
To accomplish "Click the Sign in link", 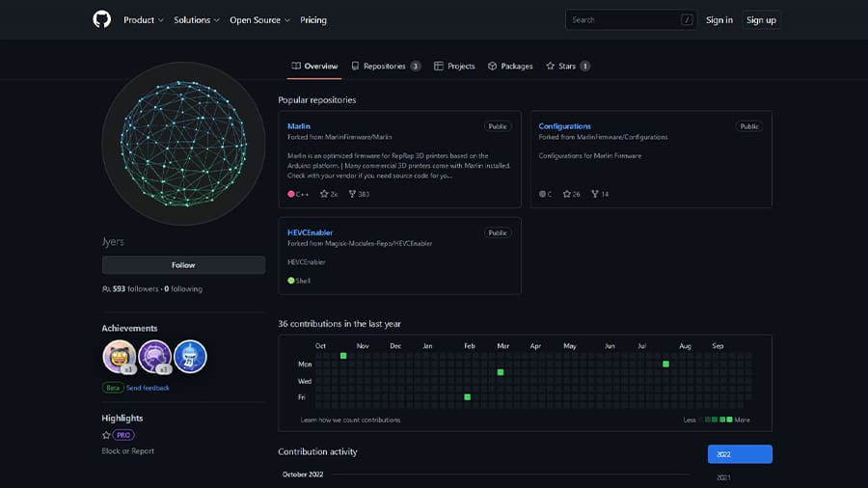I will click(x=719, y=20).
